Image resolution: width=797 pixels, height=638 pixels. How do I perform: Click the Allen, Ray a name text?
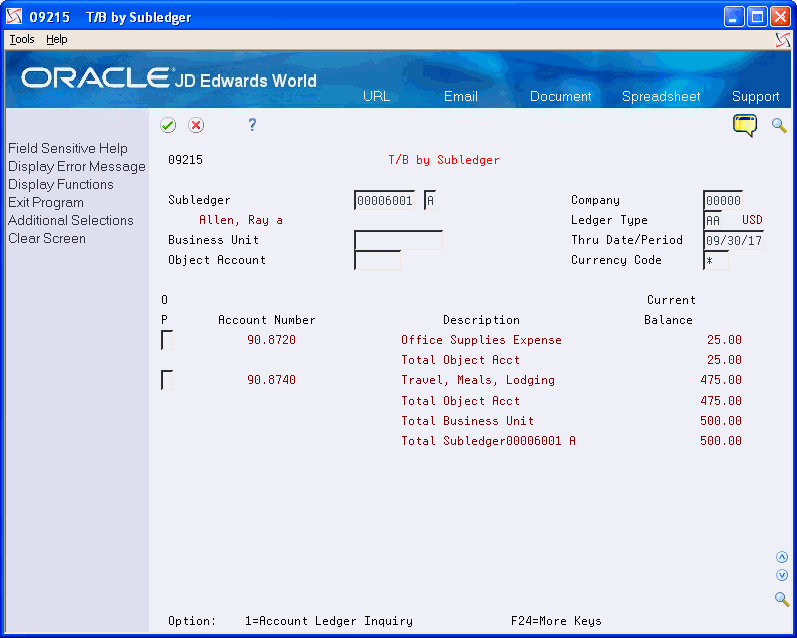241,220
